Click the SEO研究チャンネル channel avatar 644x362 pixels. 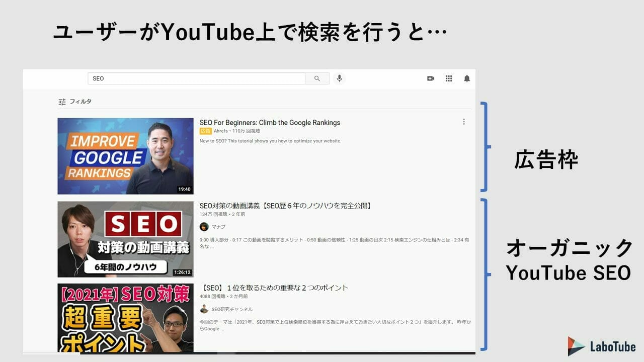(x=204, y=309)
